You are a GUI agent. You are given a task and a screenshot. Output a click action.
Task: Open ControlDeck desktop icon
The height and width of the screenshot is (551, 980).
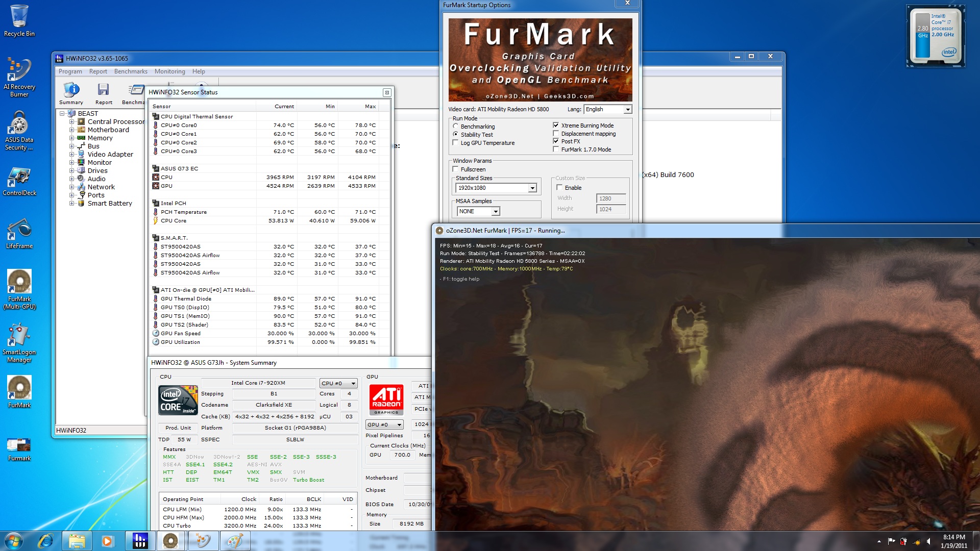pos(19,181)
